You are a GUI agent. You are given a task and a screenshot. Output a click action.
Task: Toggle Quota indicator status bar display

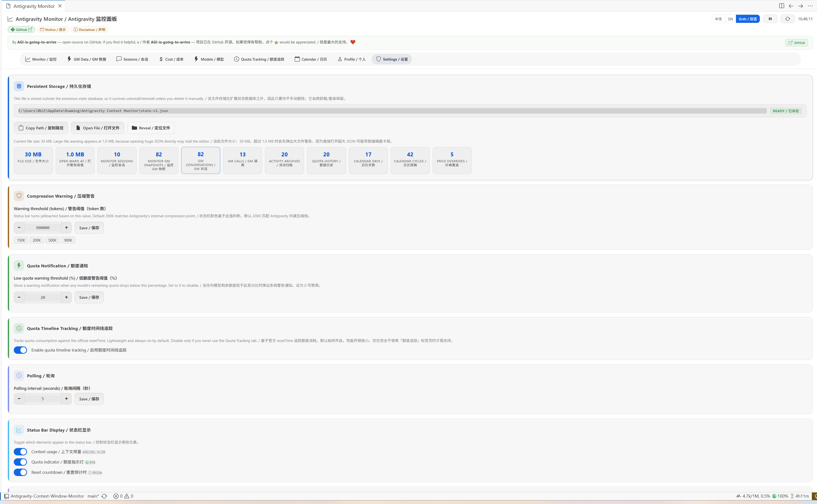pyautogui.click(x=20, y=462)
